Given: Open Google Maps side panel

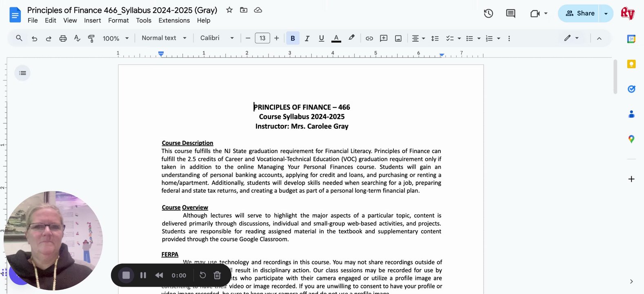Looking at the screenshot, I should tap(631, 139).
